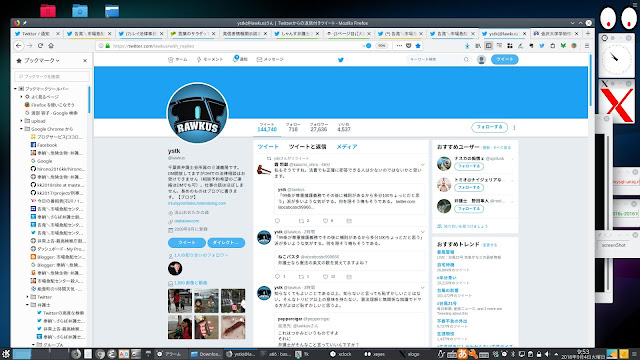Like the first tweet with the heart icon
This screenshot has height=360, width=640.
coord(325,221)
